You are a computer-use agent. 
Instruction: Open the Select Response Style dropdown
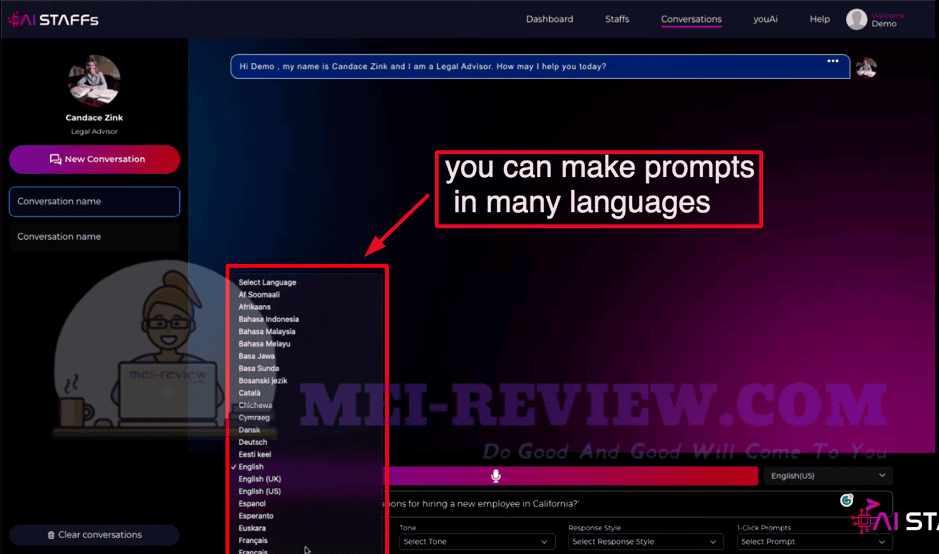[646, 541]
